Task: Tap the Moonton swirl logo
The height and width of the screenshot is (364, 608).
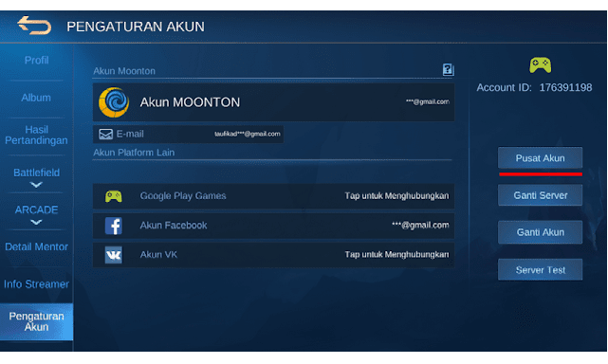Action: 114,102
